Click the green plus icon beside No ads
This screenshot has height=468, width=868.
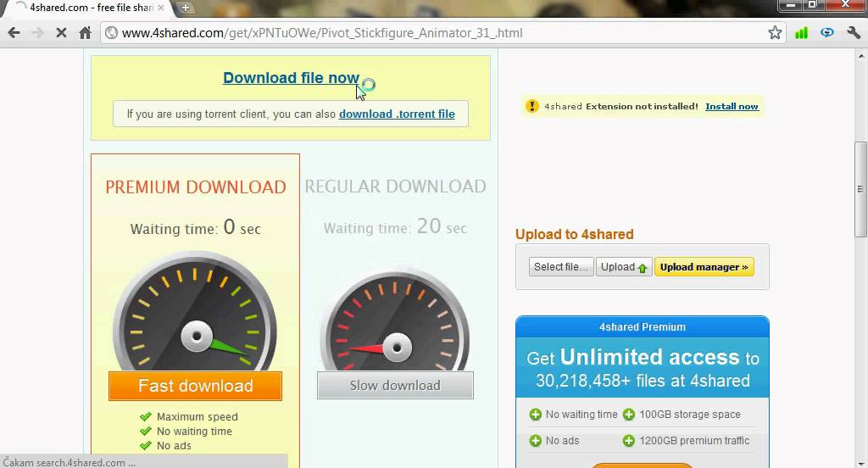[536, 441]
